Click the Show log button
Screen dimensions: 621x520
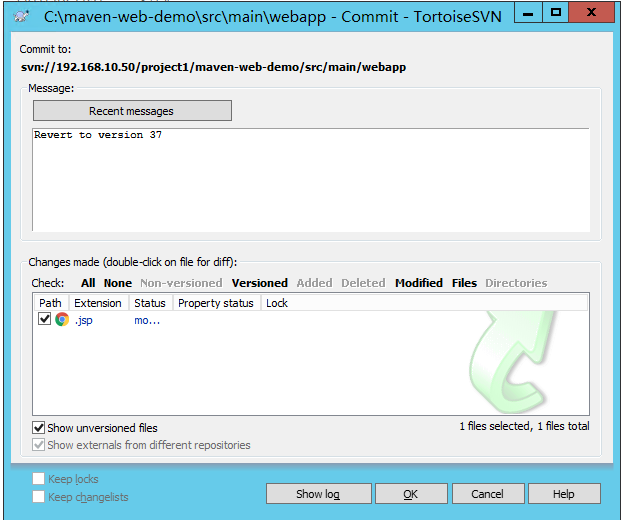[x=318, y=493]
